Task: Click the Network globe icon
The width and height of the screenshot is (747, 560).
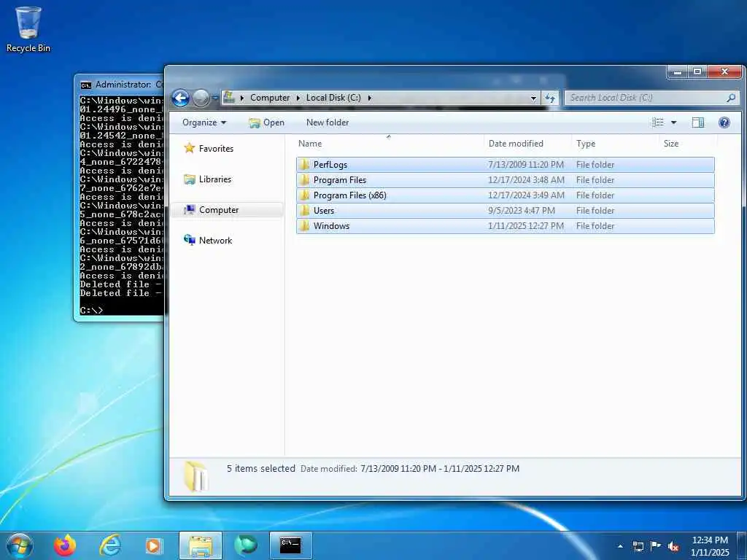Action: [x=189, y=240]
